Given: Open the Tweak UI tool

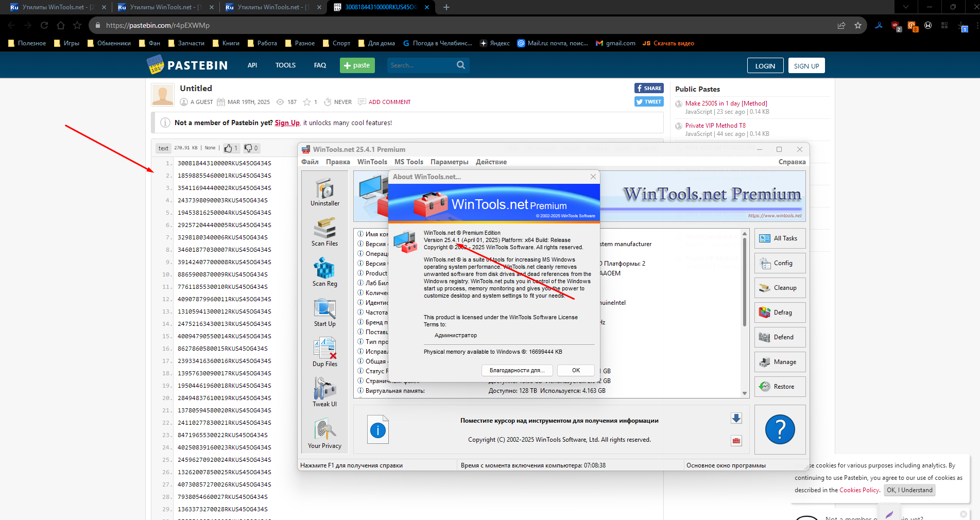Looking at the screenshot, I should click(x=325, y=393).
